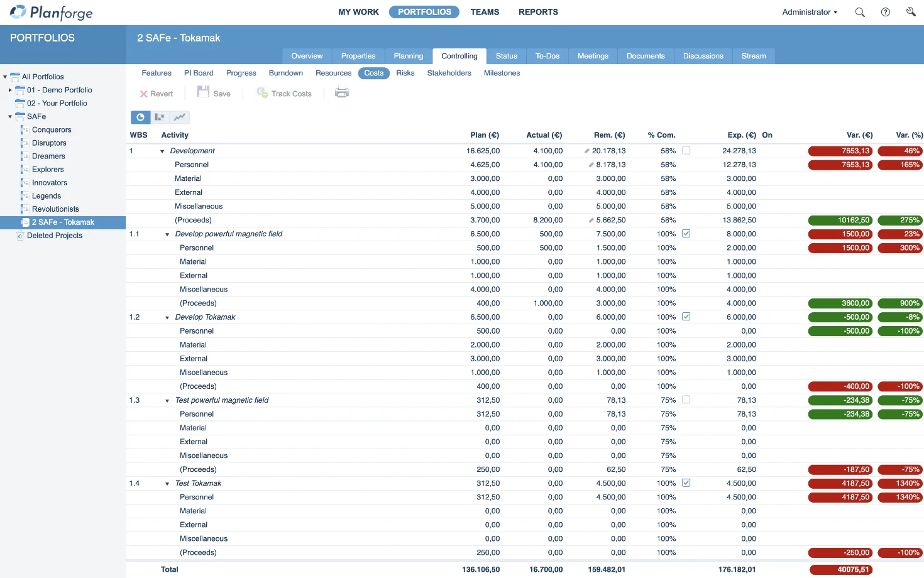
Task: Collapse the Test Tokamak row
Action: tap(167, 484)
